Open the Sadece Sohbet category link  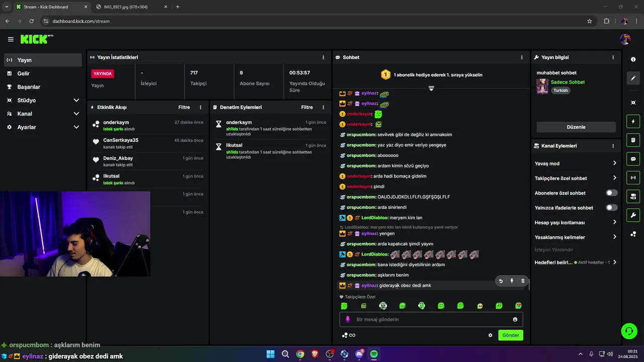(x=568, y=82)
